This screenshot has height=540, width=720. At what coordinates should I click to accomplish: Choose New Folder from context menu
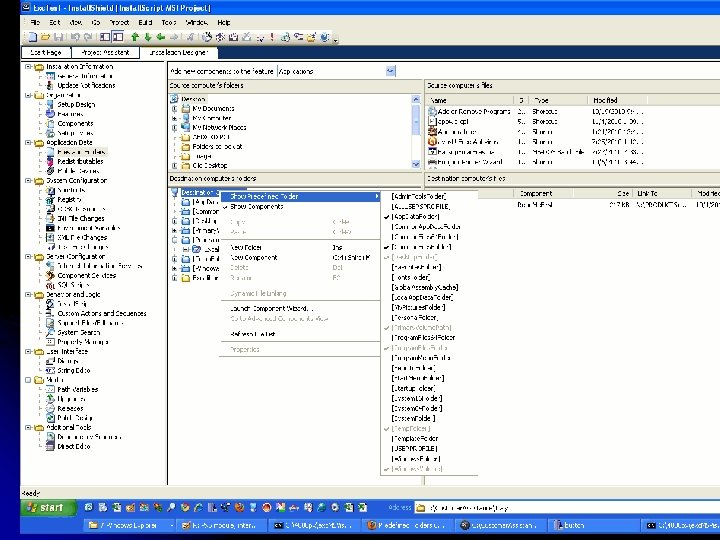click(245, 246)
